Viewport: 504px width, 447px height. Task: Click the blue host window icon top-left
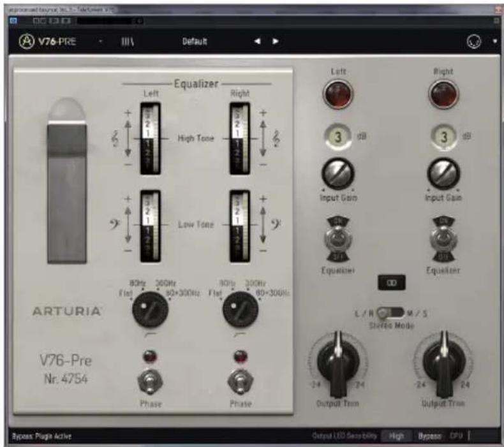point(13,21)
